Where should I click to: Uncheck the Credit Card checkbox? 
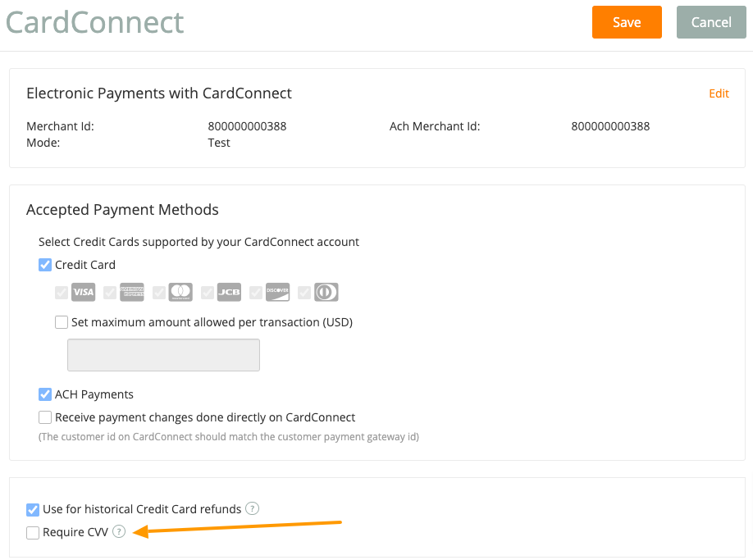45,265
